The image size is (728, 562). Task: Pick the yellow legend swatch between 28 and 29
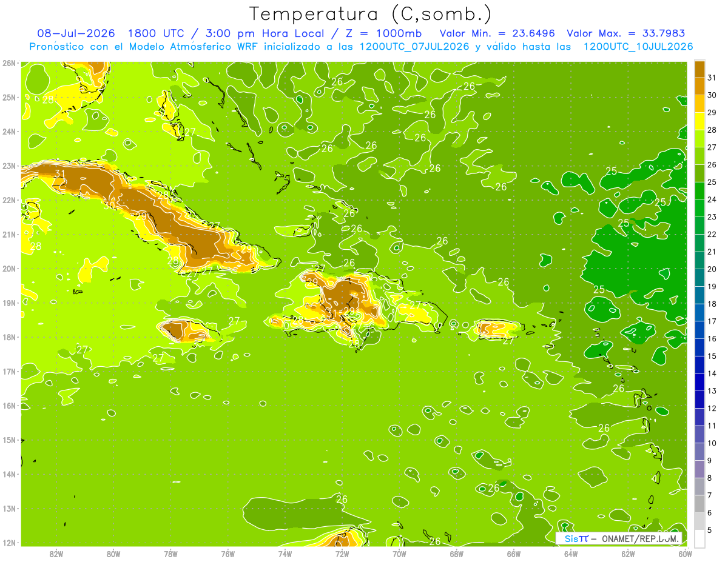[700, 121]
